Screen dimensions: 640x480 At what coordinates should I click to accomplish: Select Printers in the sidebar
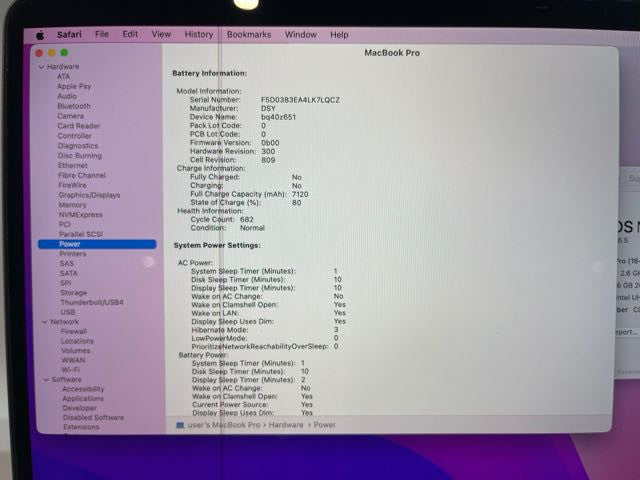click(x=73, y=254)
